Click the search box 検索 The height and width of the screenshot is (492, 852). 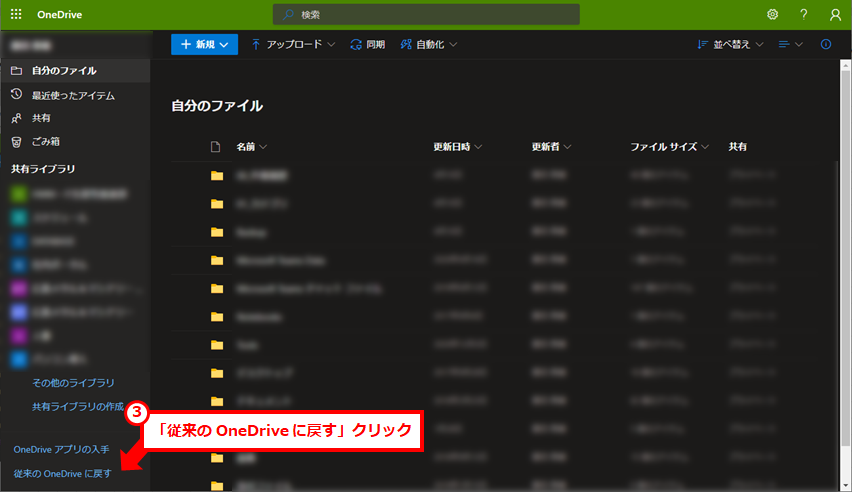(426, 15)
